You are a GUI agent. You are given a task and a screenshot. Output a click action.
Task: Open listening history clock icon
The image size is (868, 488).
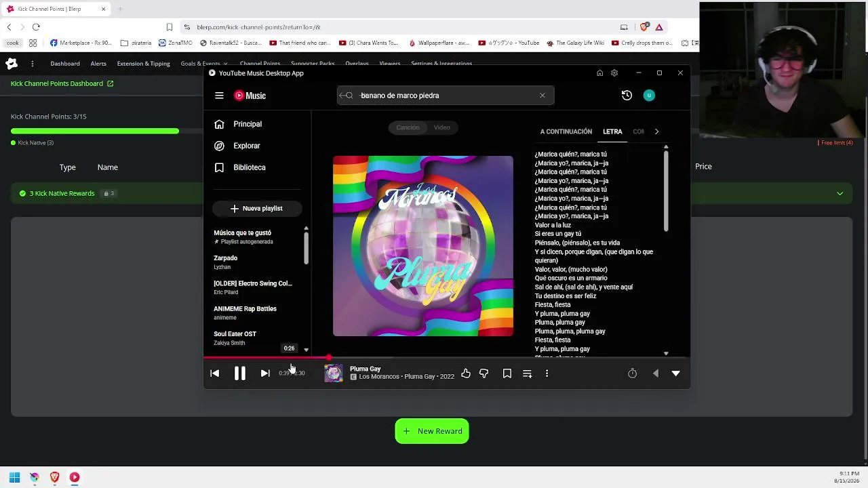(x=627, y=96)
